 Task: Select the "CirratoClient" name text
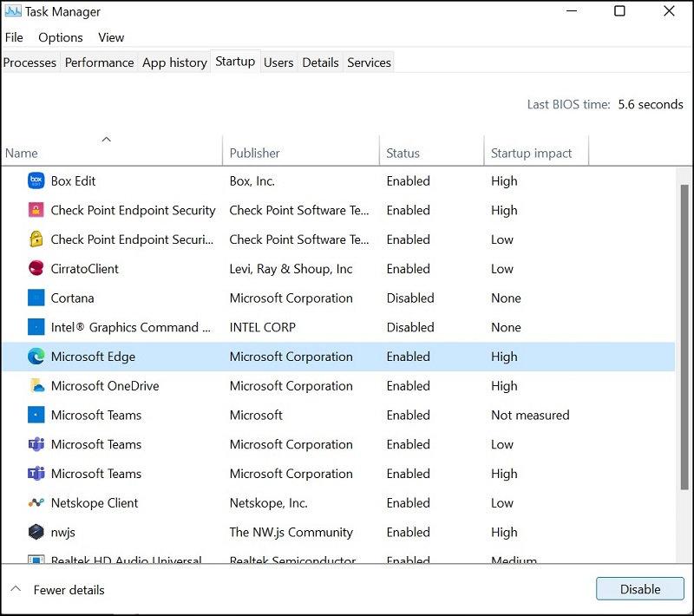(x=84, y=269)
